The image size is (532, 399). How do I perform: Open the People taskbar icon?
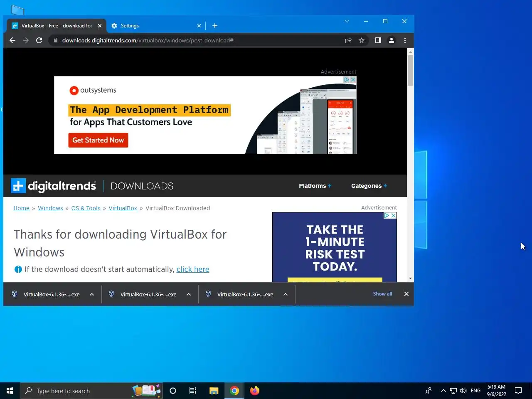[429, 391]
